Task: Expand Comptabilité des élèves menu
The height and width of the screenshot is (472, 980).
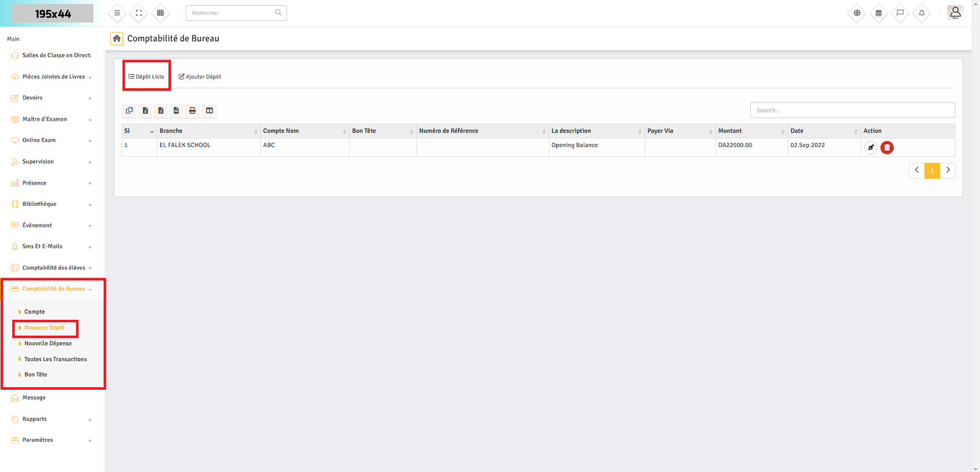Action: (54, 268)
